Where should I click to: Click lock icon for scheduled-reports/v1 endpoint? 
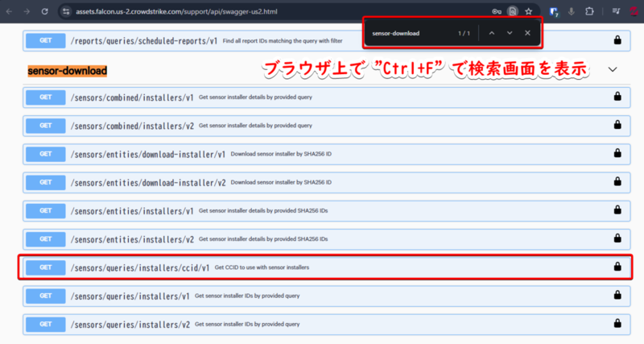617,39
